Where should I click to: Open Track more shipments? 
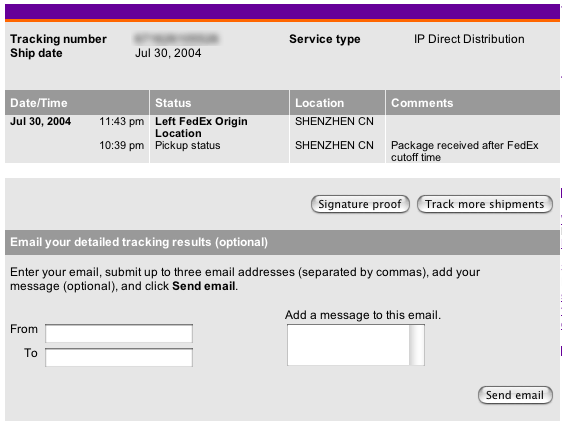point(485,204)
